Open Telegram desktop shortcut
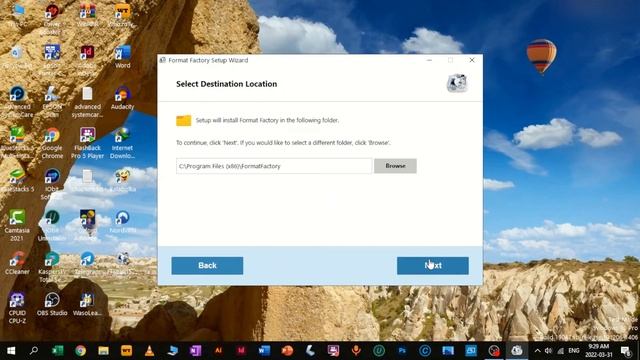This screenshot has height=360, width=640. (x=87, y=263)
